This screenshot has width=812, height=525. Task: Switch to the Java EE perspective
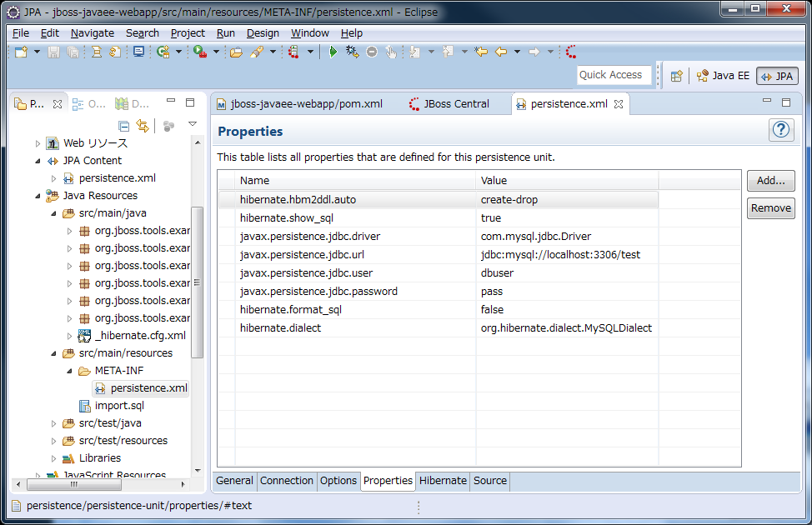[x=723, y=76]
